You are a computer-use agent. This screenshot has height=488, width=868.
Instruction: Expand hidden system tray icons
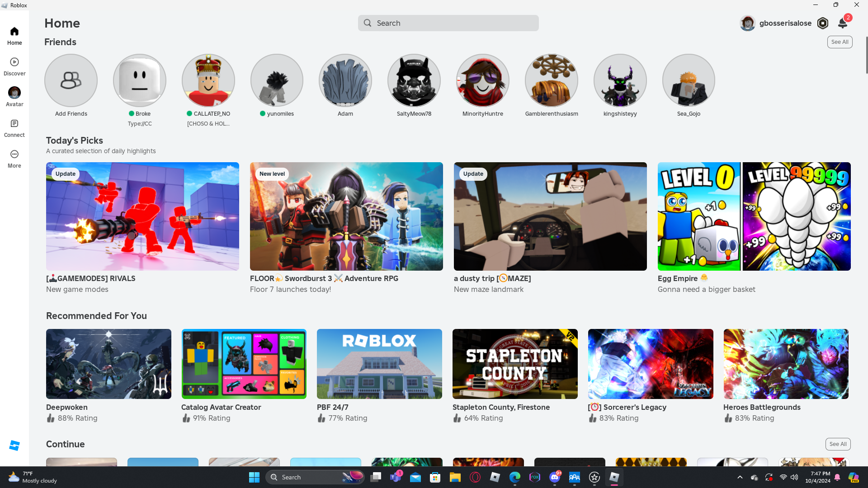pos(740,477)
